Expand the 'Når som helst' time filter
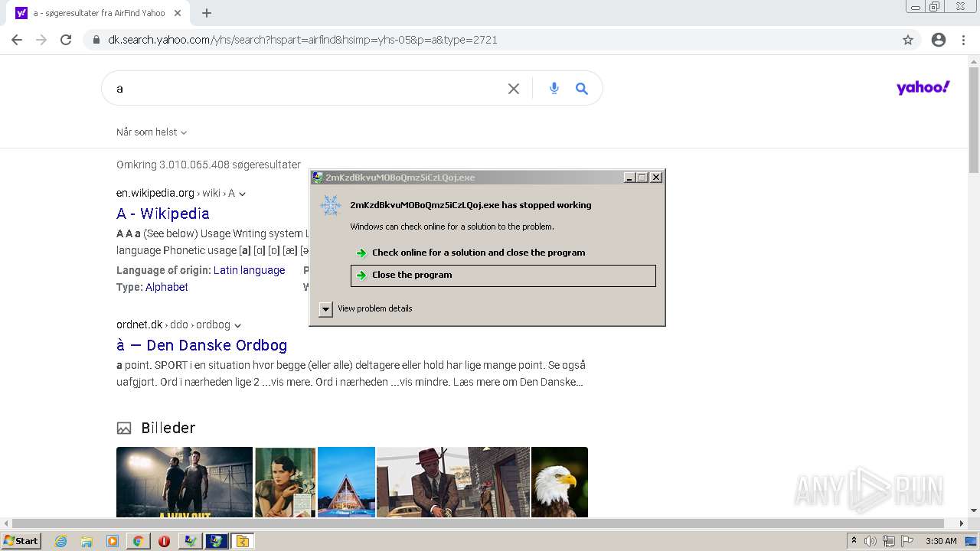 pos(152,132)
